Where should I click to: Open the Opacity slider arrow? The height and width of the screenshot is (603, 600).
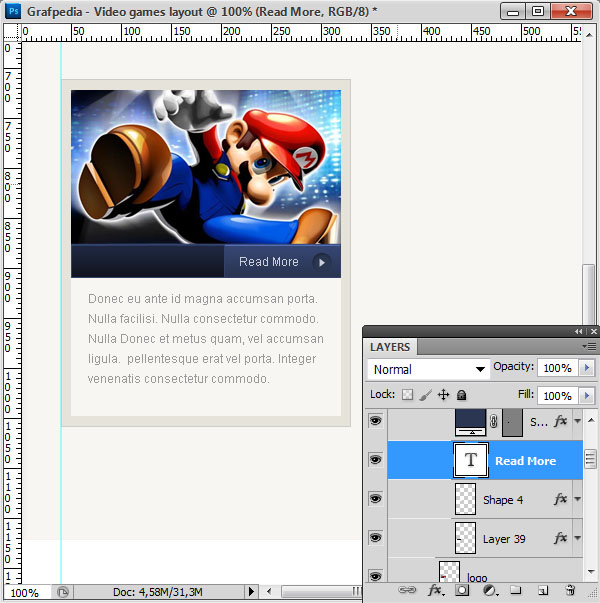point(587,368)
